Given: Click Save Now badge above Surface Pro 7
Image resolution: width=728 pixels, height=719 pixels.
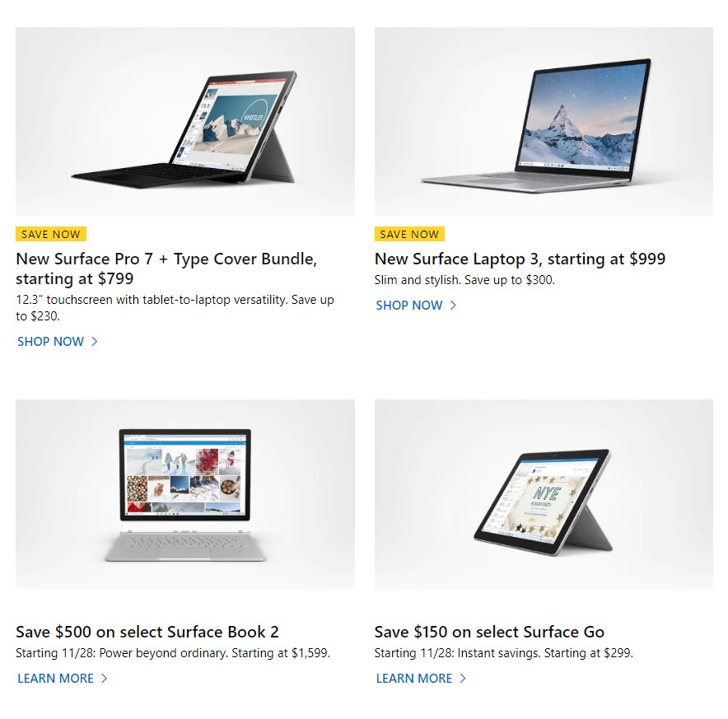Looking at the screenshot, I should pyautogui.click(x=51, y=234).
